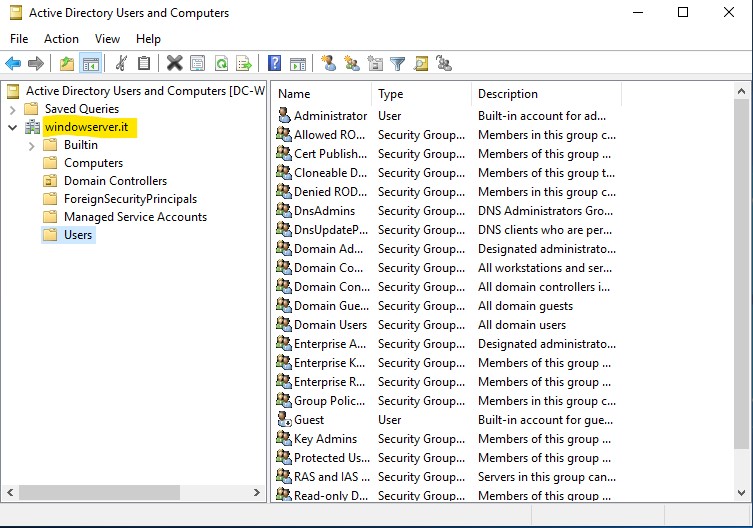Create new organizational unit icon
Image resolution: width=753 pixels, height=528 pixels.
[x=375, y=63]
